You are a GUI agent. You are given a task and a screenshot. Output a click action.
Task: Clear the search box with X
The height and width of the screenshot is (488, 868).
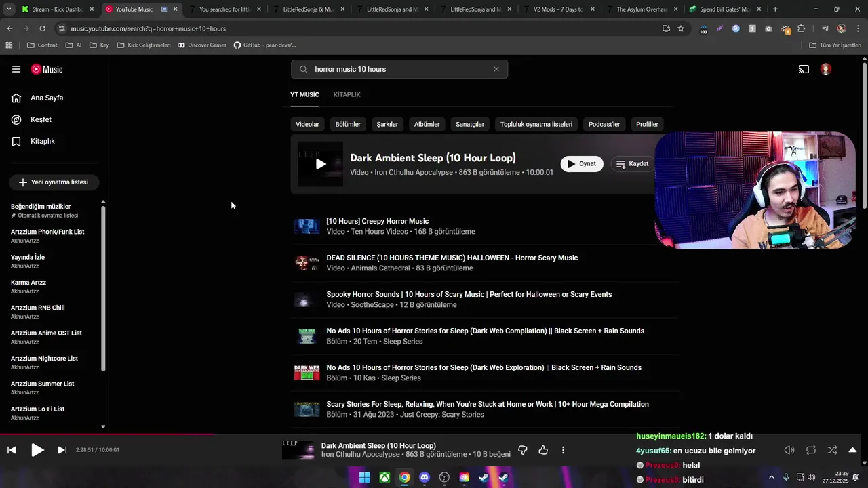(x=496, y=69)
